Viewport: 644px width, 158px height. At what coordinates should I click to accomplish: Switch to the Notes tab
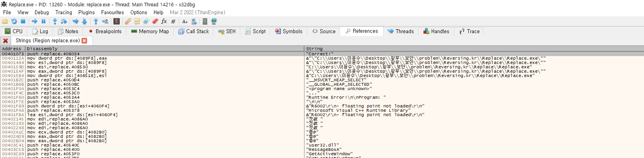click(x=68, y=31)
